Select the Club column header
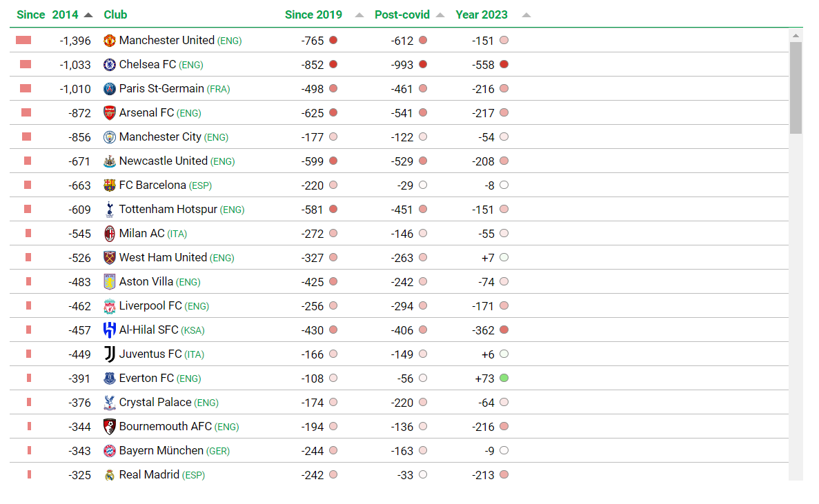This screenshot has width=819, height=504. 115,14
